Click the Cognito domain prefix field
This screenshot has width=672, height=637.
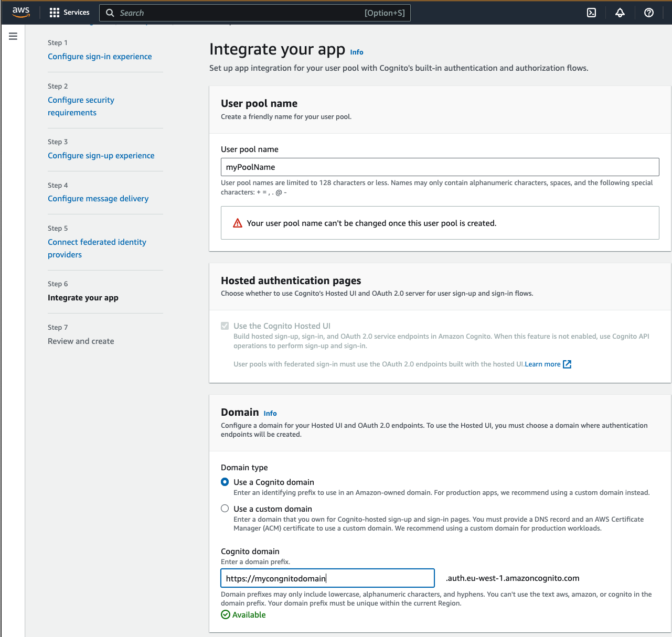(x=328, y=578)
